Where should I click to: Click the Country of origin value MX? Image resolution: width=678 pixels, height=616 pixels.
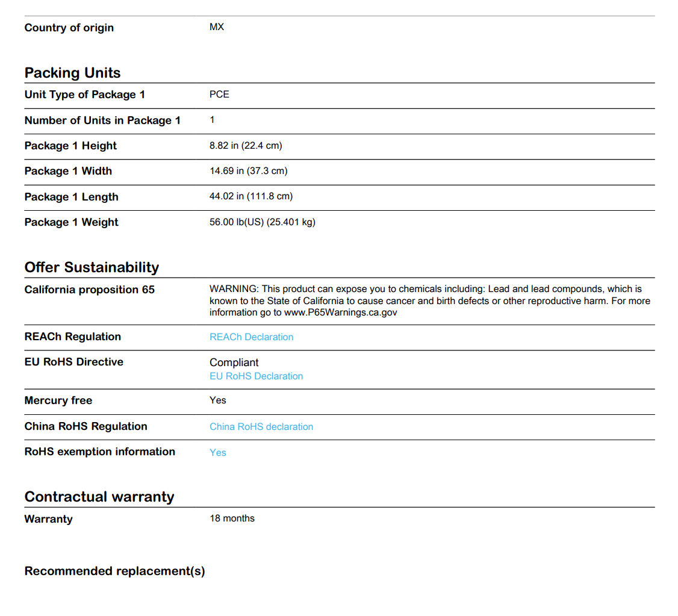pos(216,27)
